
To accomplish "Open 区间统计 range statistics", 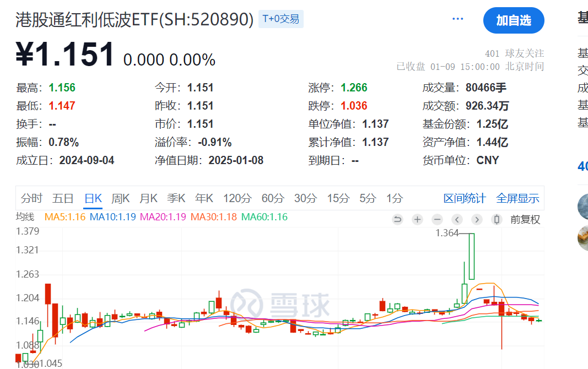I will pos(465,198).
